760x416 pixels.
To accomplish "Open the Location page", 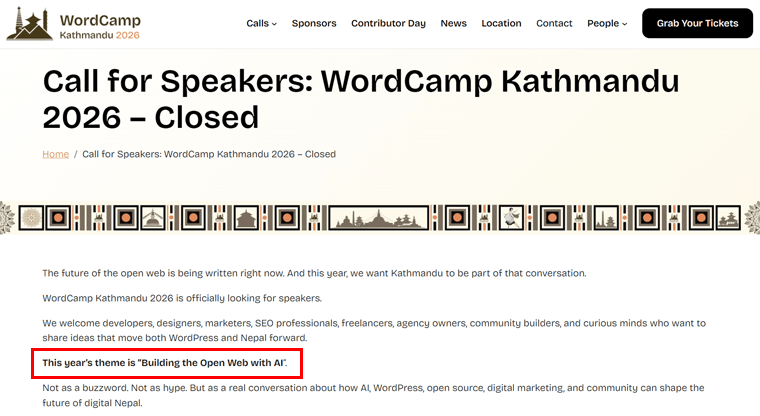I will (x=501, y=23).
